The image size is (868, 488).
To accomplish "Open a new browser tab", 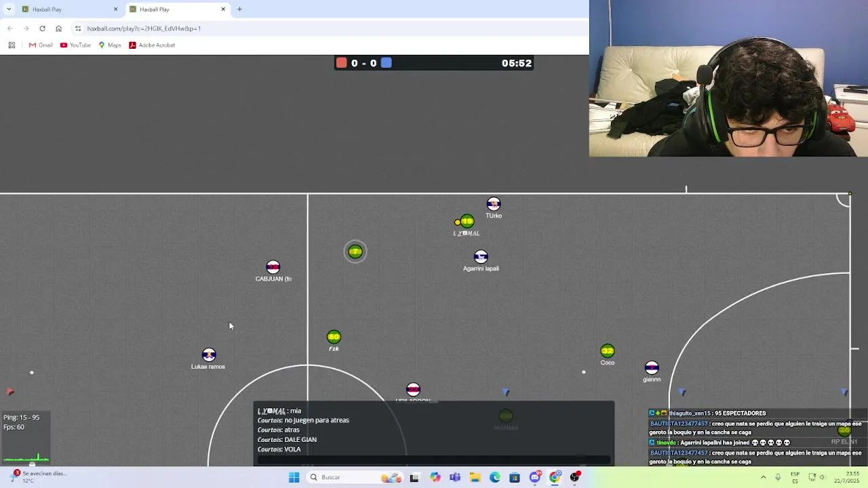I will point(239,9).
